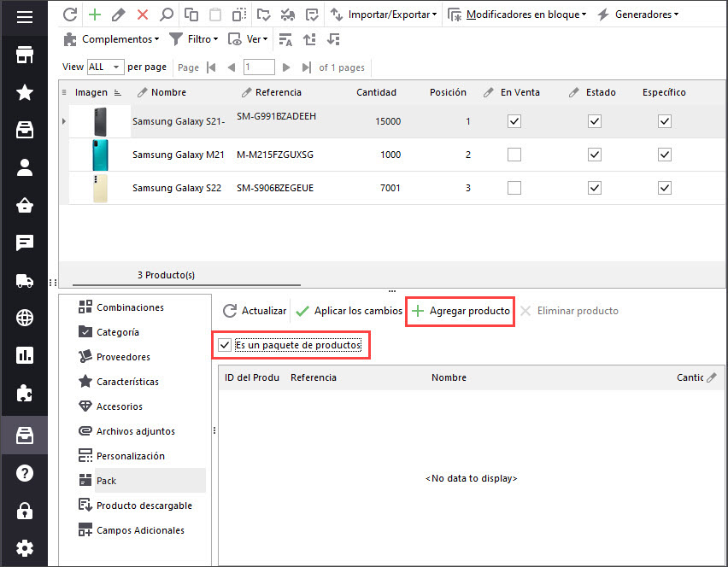
Task: Open search with the magnifier icon
Action: click(x=167, y=15)
